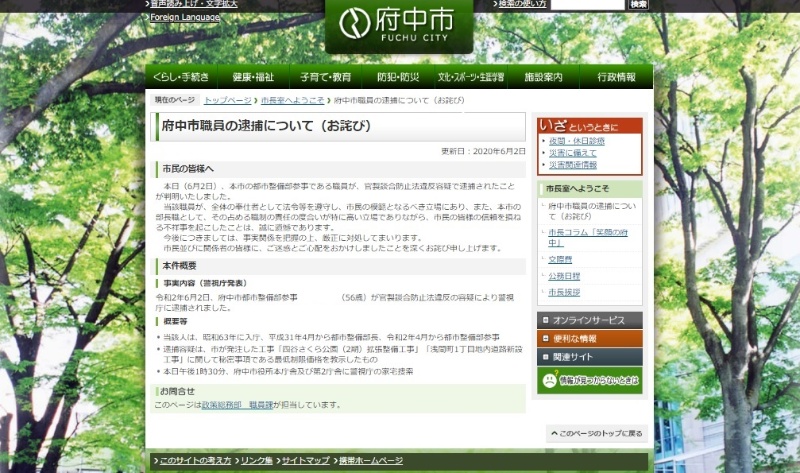Expand the 便利な情報 panel
800x473 pixels.
590,338
